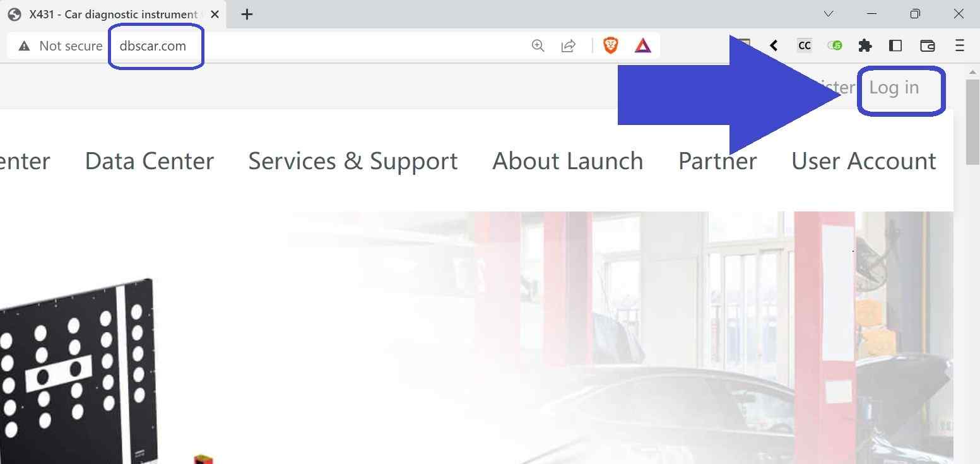
Task: Click the black left chevron extension icon
Action: (x=774, y=45)
